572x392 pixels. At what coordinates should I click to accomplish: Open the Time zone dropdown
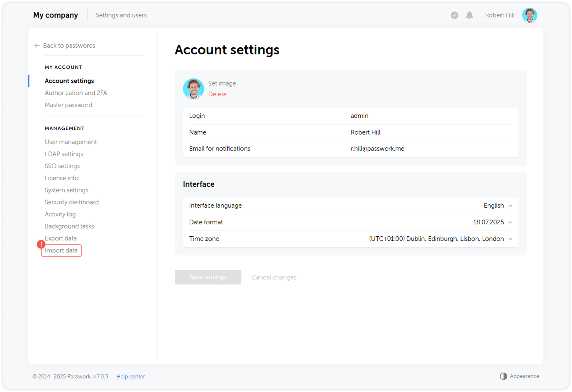441,239
